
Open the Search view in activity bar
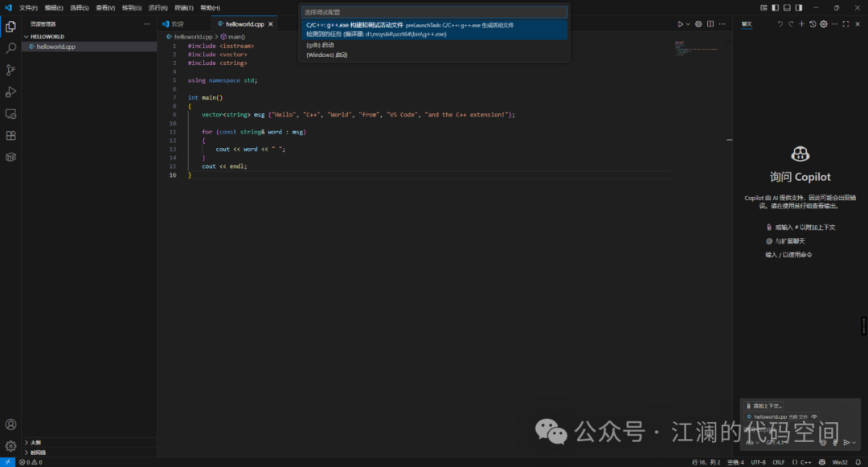tap(10, 48)
